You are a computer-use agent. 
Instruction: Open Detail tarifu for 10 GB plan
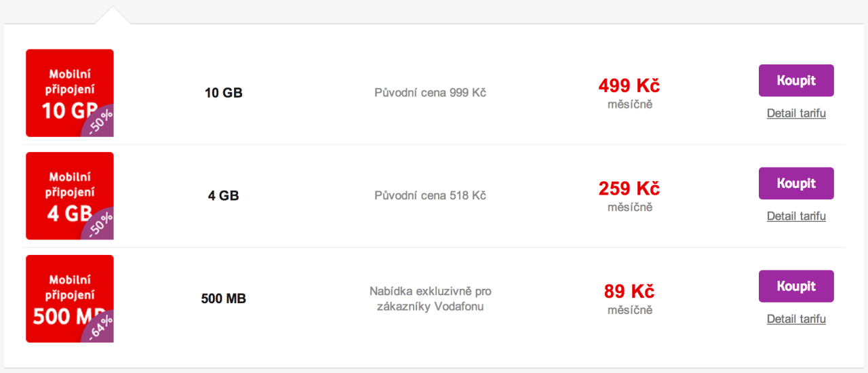796,113
